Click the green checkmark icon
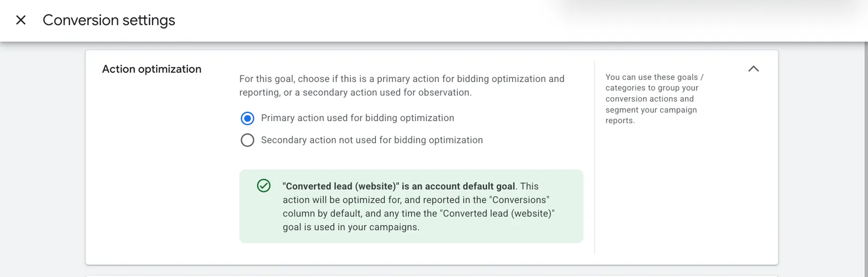Viewport: 868px width, 277px height. tap(264, 186)
